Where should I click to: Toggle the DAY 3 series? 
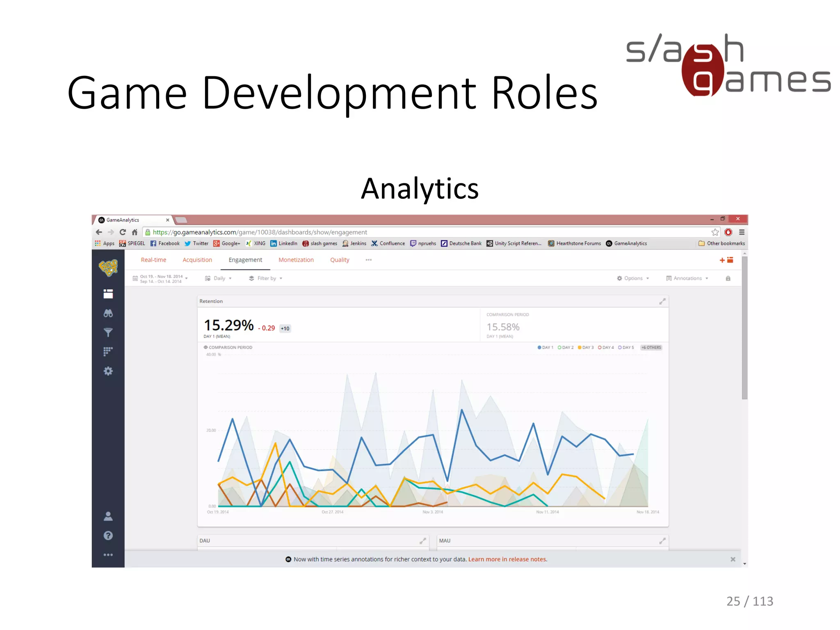[586, 347]
